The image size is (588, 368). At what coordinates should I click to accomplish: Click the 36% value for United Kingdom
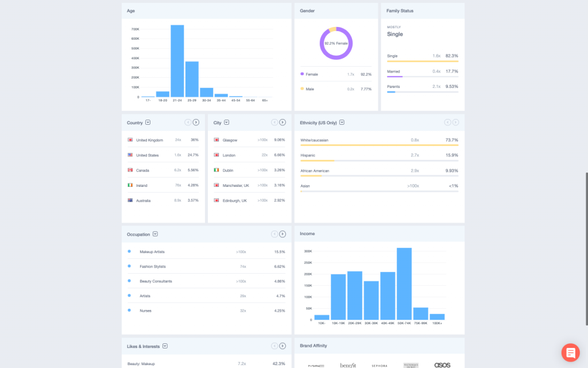(x=195, y=140)
